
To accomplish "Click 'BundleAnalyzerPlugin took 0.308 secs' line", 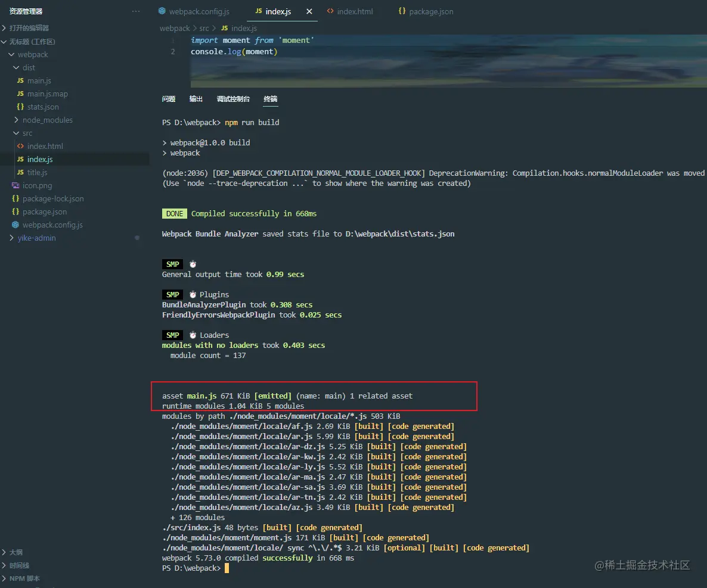I will pos(237,304).
